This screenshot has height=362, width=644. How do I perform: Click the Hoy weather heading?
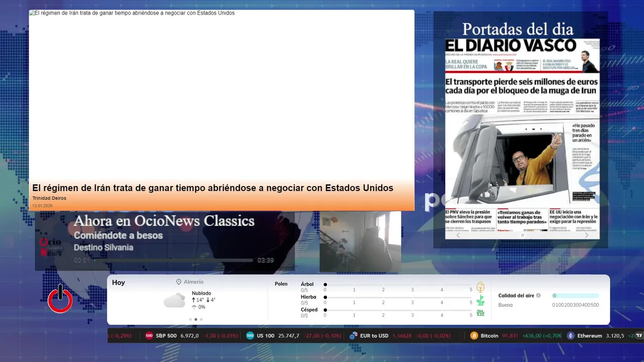click(x=119, y=283)
